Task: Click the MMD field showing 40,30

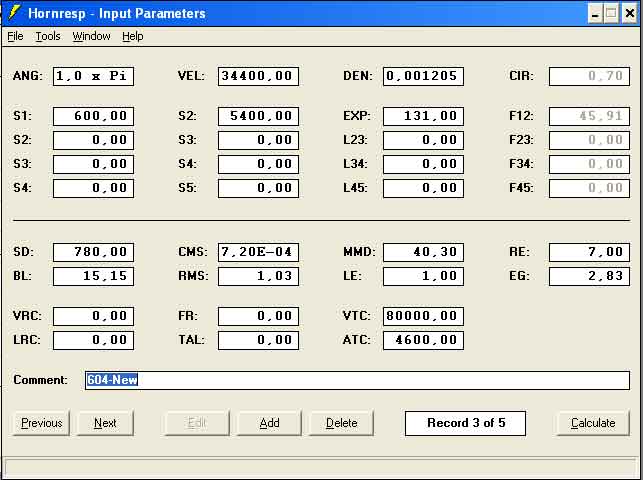Action: point(423,252)
